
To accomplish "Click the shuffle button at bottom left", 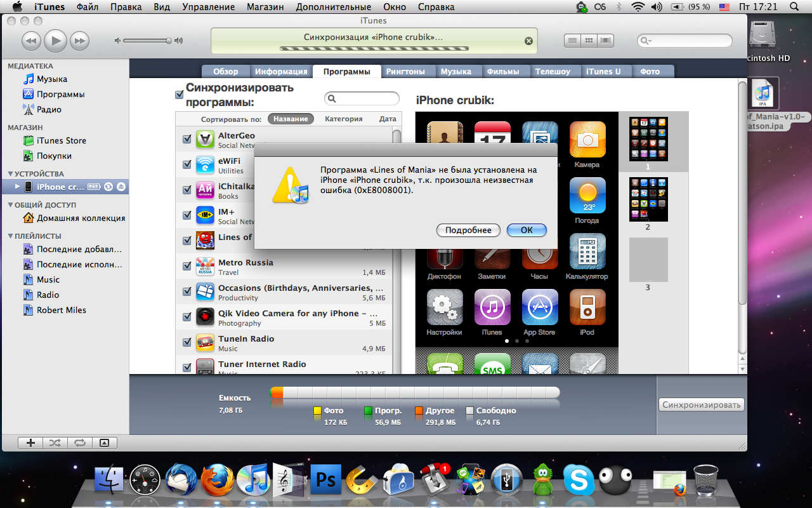I will click(x=55, y=443).
